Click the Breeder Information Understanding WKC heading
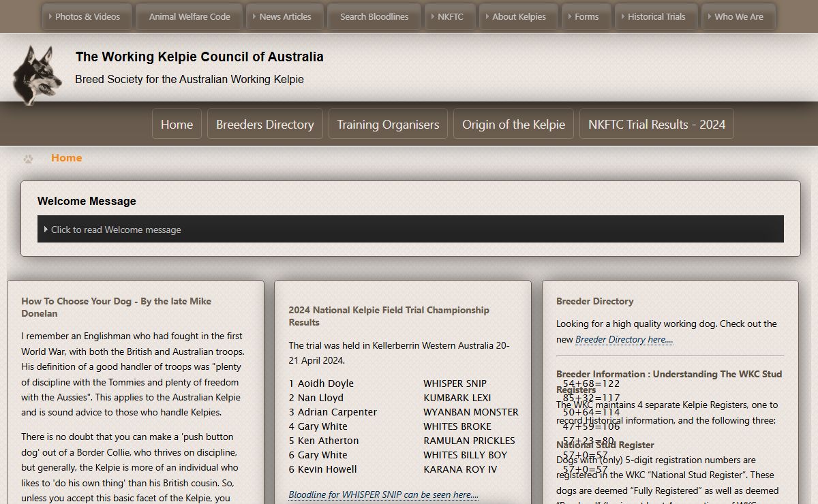The image size is (818, 504). pos(669,381)
